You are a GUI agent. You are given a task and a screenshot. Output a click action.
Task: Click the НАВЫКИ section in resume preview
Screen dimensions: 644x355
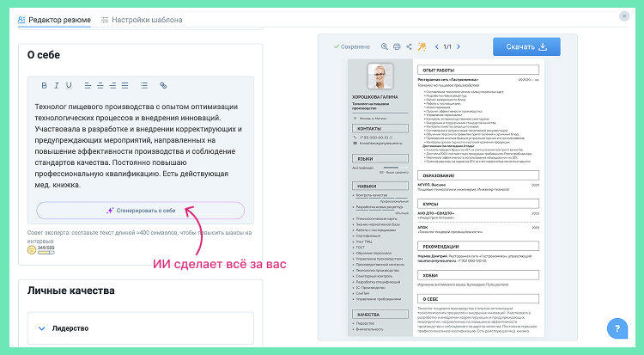380,186
